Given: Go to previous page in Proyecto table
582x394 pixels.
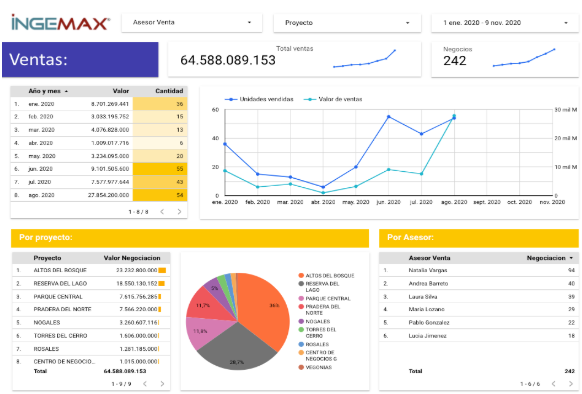Looking at the screenshot, I should click(145, 384).
